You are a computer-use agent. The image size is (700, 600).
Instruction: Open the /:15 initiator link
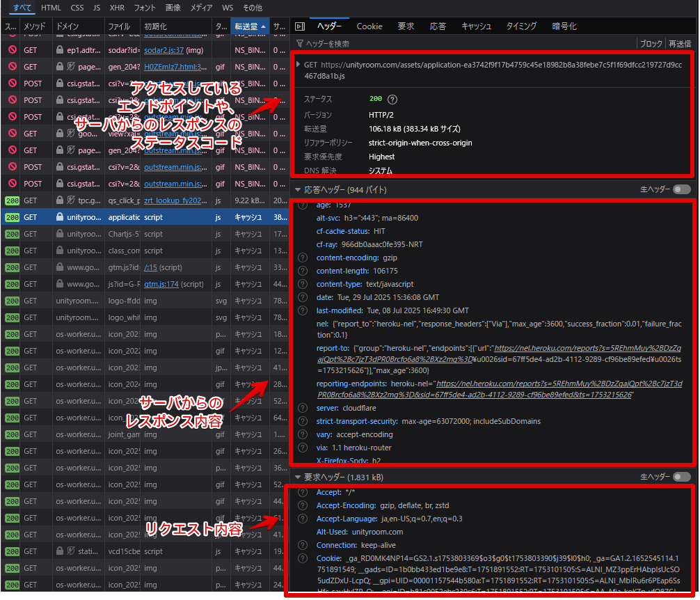[x=150, y=267]
